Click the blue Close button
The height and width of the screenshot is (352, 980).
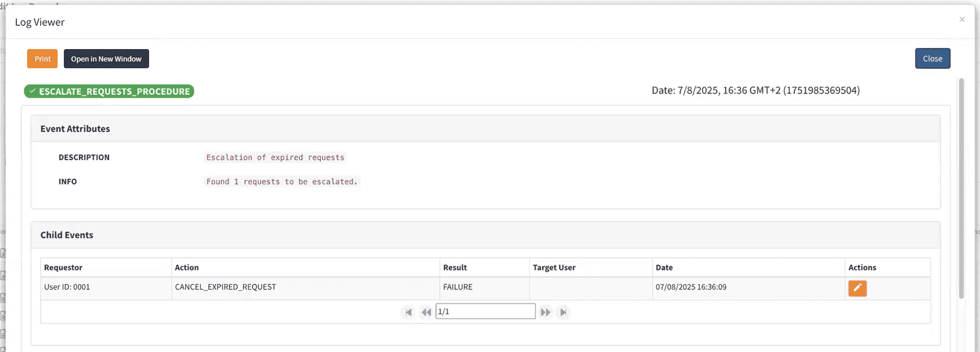point(933,59)
